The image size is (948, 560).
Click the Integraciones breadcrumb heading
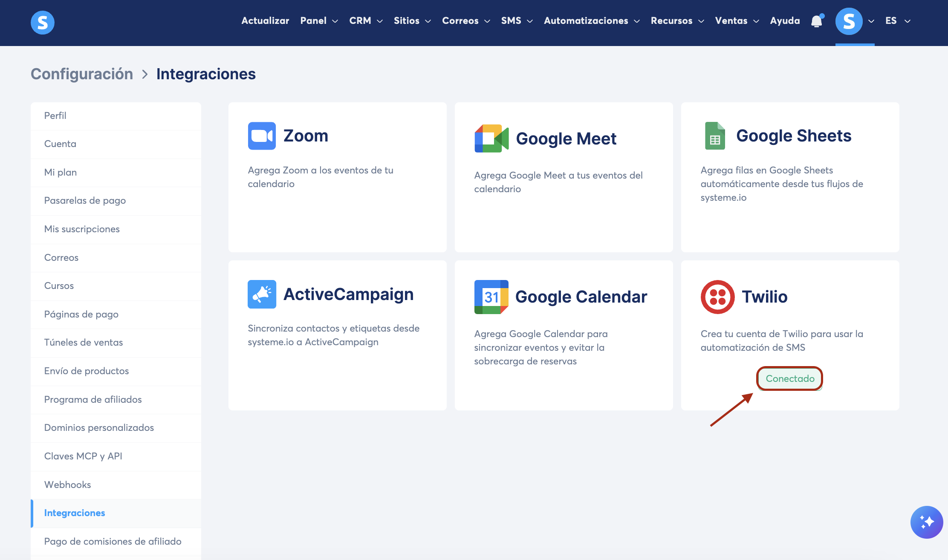206,74
